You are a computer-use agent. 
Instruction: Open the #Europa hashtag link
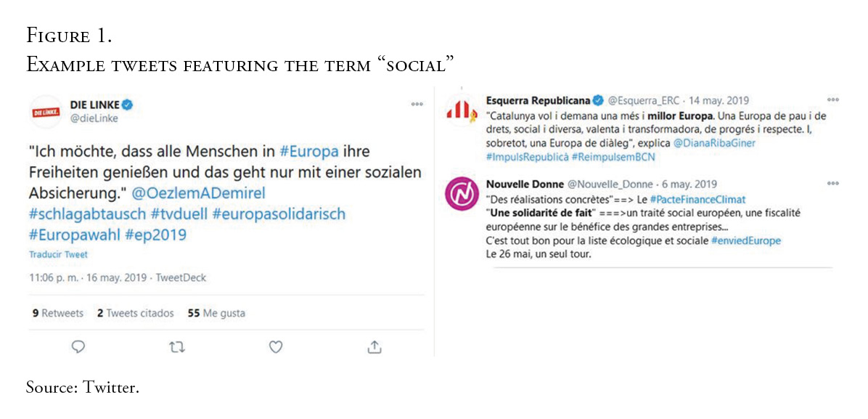click(308, 152)
